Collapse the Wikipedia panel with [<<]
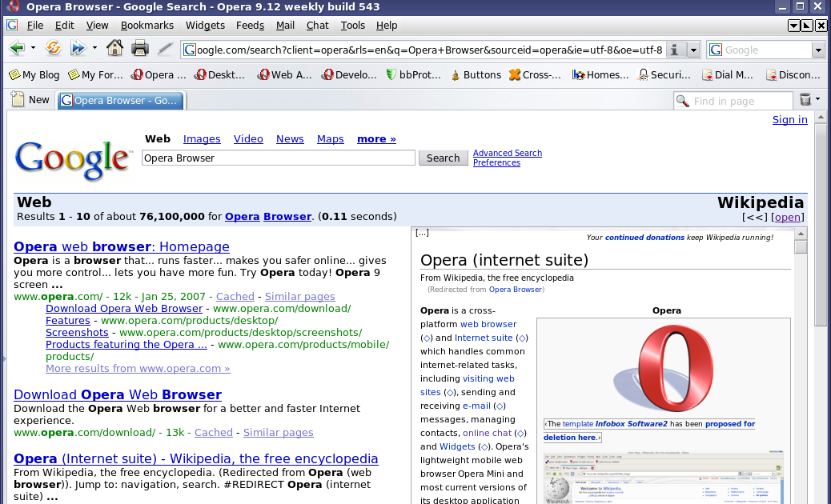 [755, 217]
